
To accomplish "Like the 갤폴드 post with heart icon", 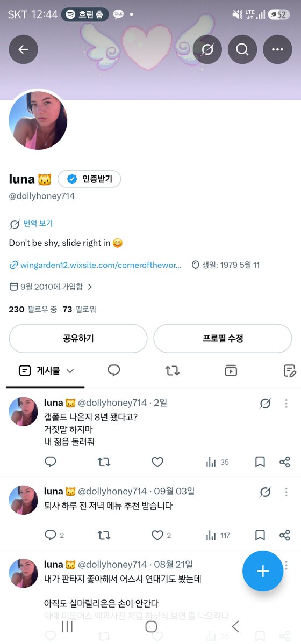I will pos(157,462).
